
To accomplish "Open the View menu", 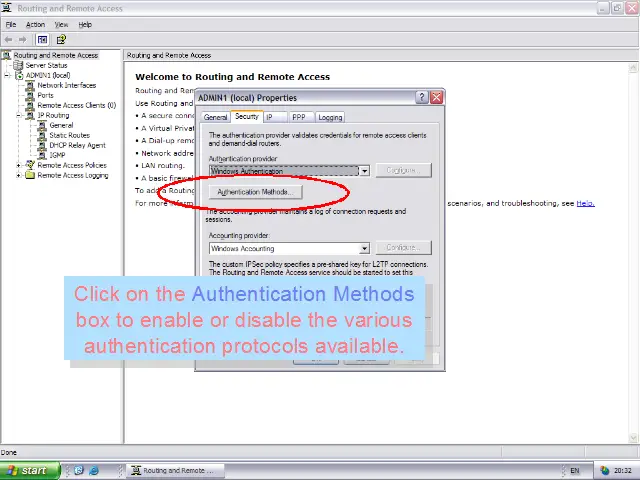I will (x=62, y=24).
